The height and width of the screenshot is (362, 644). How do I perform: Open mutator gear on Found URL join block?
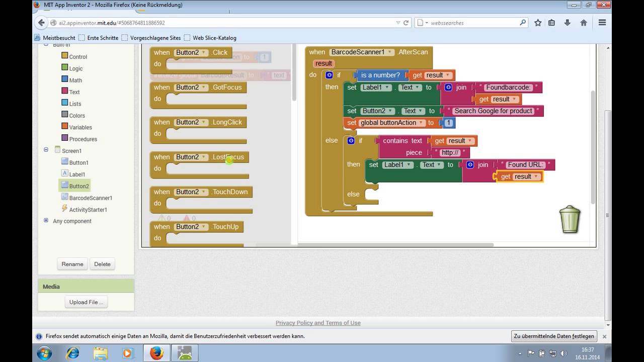pyautogui.click(x=470, y=164)
